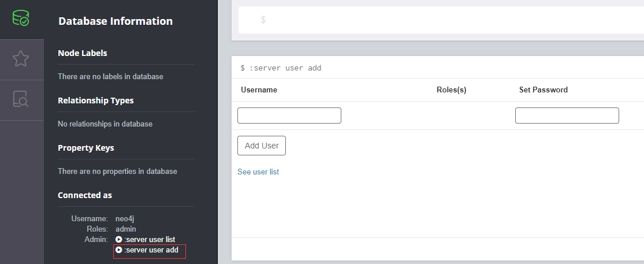Viewport: 644px width, 264px height.
Task: Click the neo4j username value in sidebar
Action: pos(125,218)
